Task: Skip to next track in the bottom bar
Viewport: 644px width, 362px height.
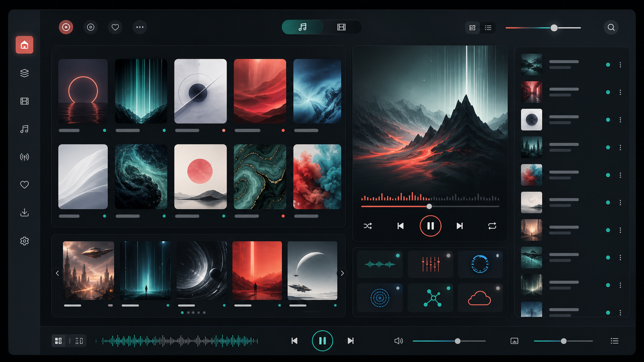Action: click(351, 341)
